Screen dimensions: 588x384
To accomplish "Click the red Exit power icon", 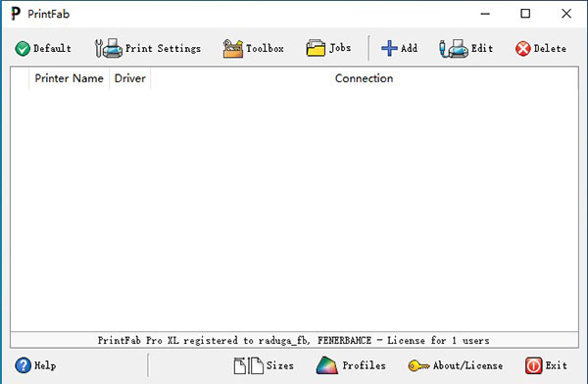I will 533,365.
